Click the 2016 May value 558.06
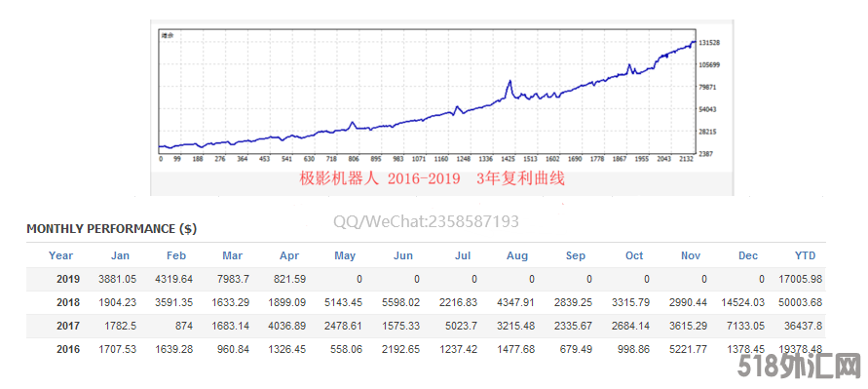Viewport: 868px width, 389px height. (347, 349)
